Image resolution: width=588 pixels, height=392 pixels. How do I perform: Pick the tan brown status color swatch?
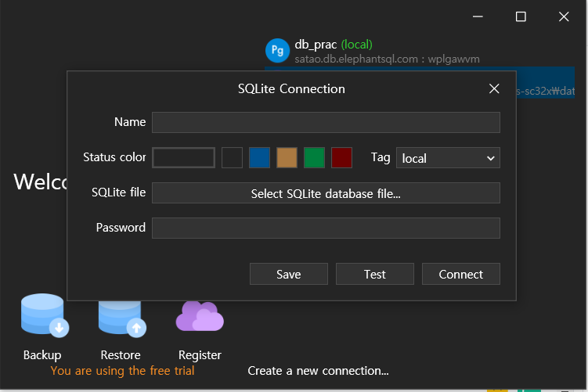click(x=287, y=157)
